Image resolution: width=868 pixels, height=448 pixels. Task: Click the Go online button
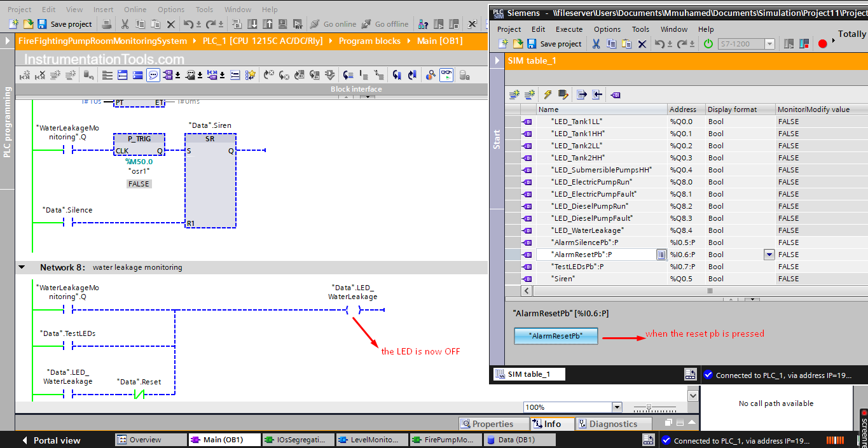click(x=333, y=24)
